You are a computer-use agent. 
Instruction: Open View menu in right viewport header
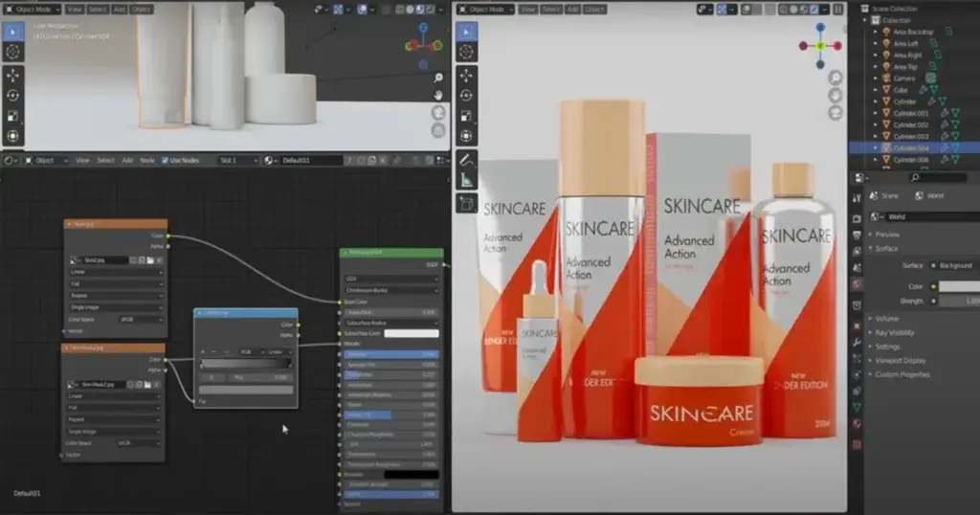click(528, 10)
